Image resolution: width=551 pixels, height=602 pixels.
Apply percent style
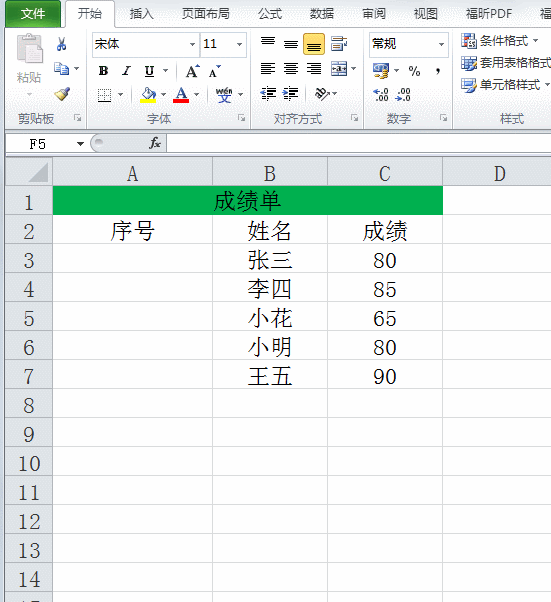click(414, 71)
